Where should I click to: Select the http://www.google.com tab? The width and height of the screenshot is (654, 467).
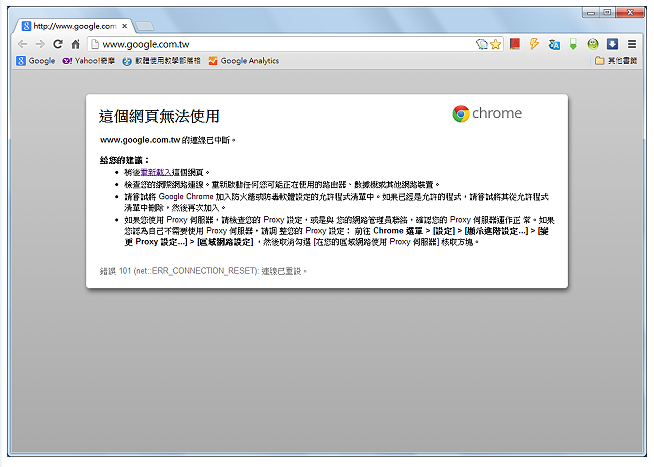(74, 26)
